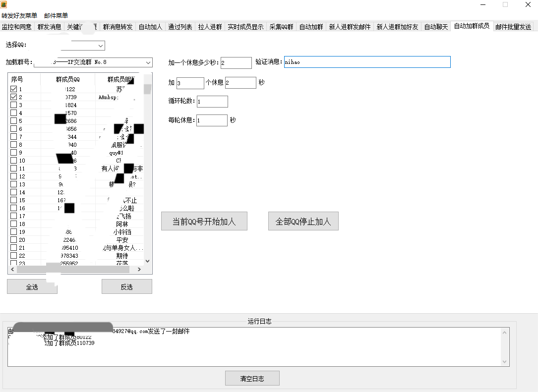Click the member list scroll-down arrow
538x392 pixels.
tap(148, 261)
